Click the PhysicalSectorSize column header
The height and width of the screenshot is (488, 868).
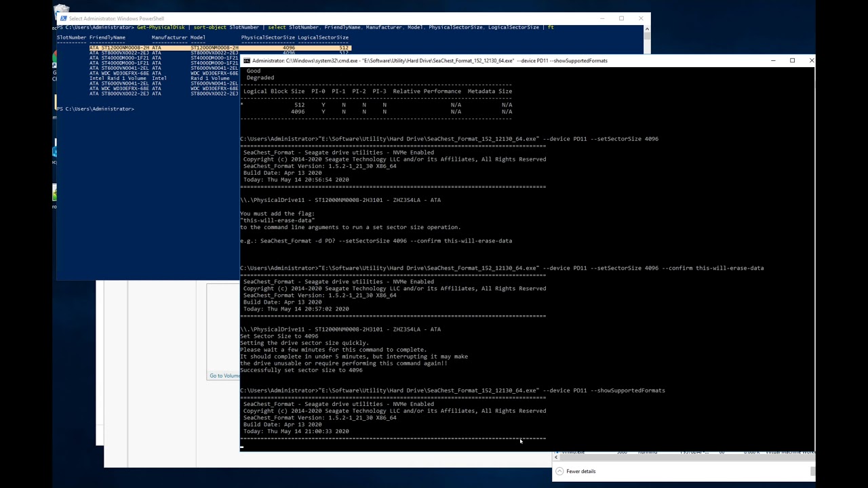268,37
